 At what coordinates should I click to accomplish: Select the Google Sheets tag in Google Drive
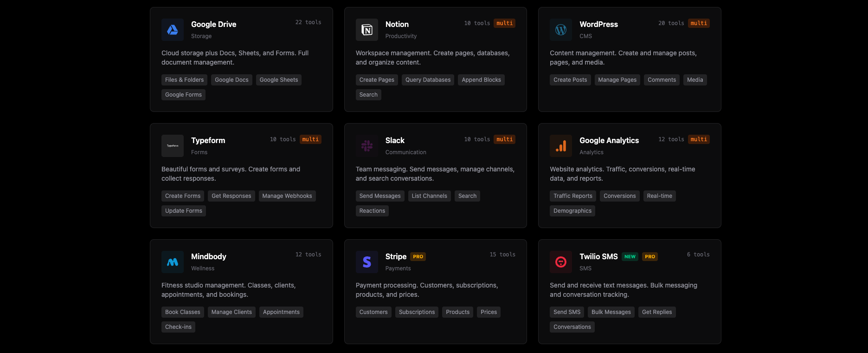pos(278,80)
